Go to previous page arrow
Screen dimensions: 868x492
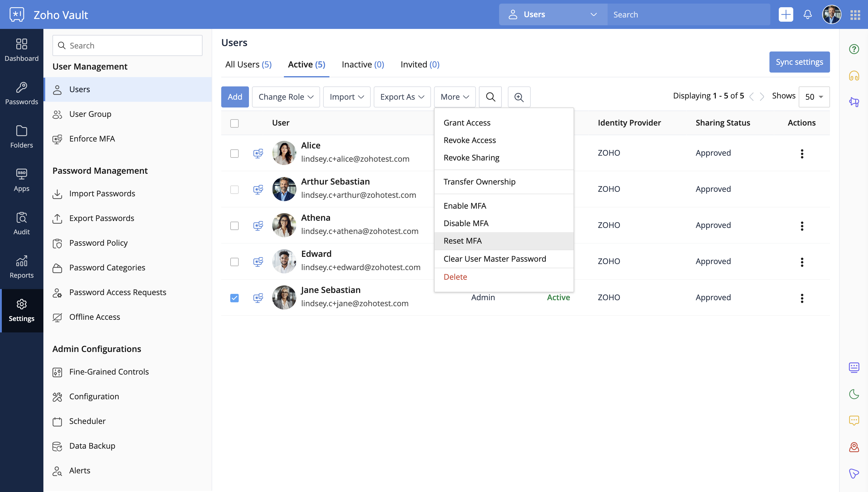coord(751,97)
